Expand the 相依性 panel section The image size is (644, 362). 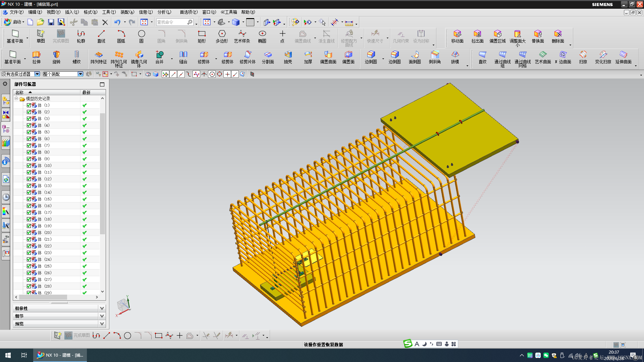coord(102,308)
